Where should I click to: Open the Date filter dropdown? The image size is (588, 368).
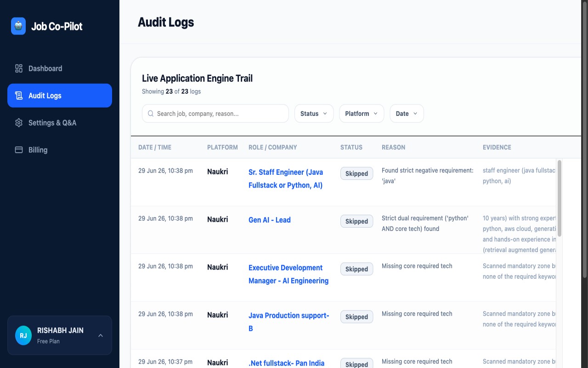click(407, 114)
